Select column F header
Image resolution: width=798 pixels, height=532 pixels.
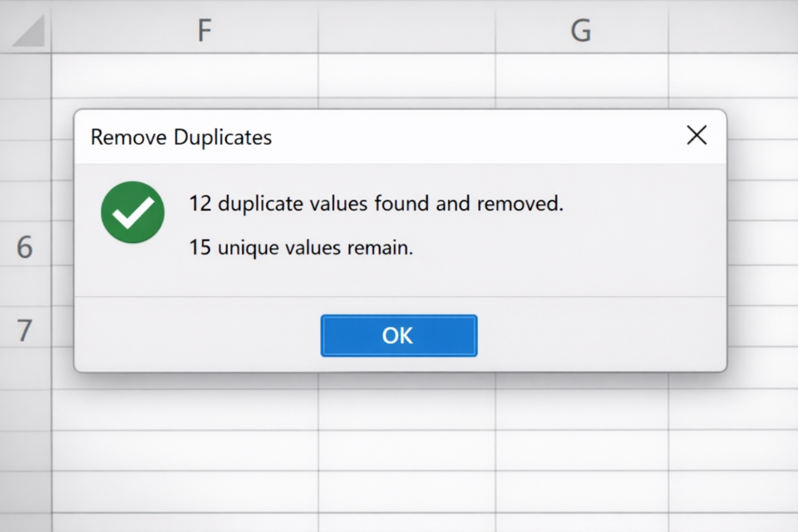[204, 29]
